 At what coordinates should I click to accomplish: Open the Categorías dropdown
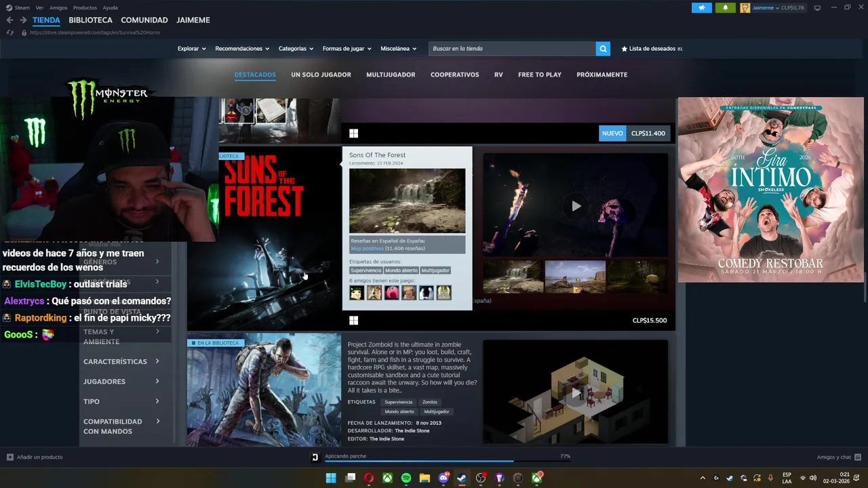[x=296, y=49]
